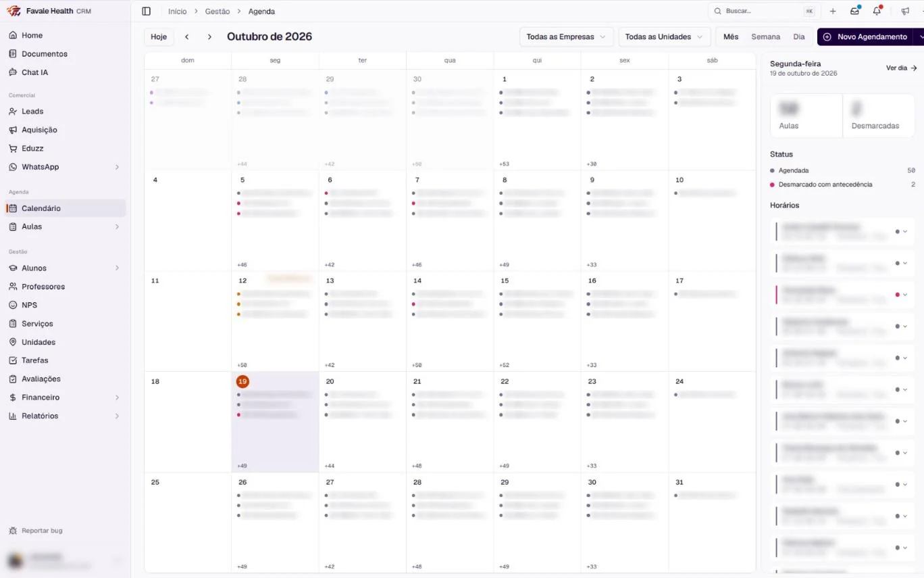Click the Início breadcrumb

[x=178, y=11]
